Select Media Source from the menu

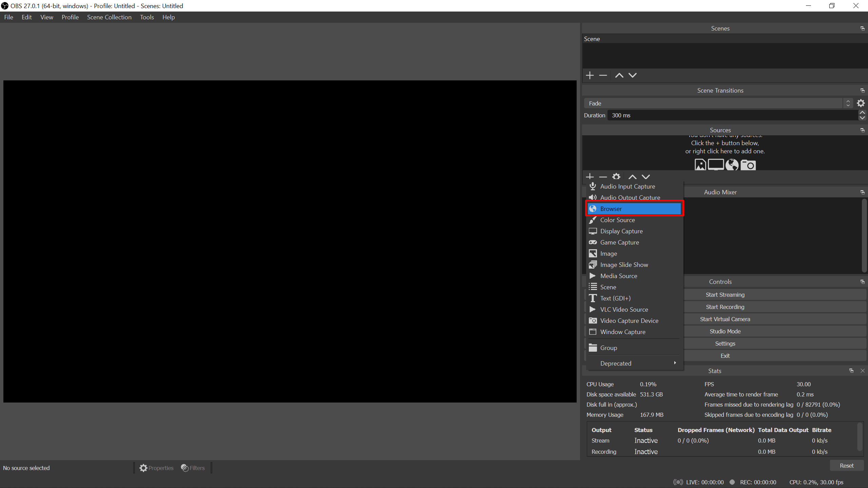tap(634, 276)
